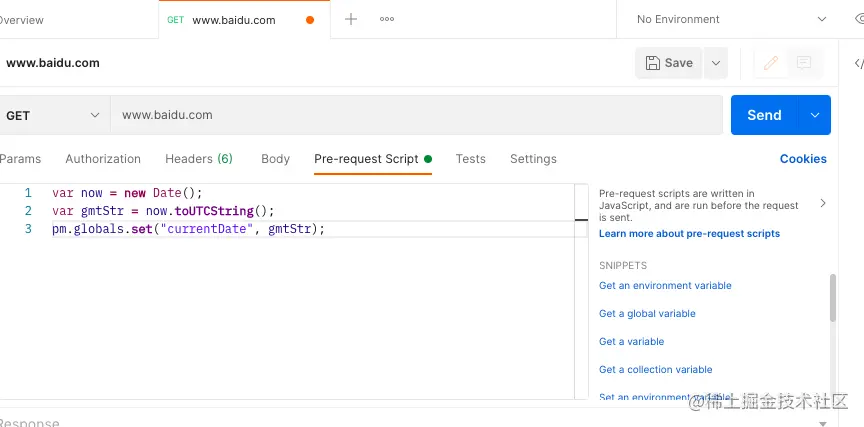Click the code snippet icon at right edge
The image size is (864, 427).
[858, 63]
